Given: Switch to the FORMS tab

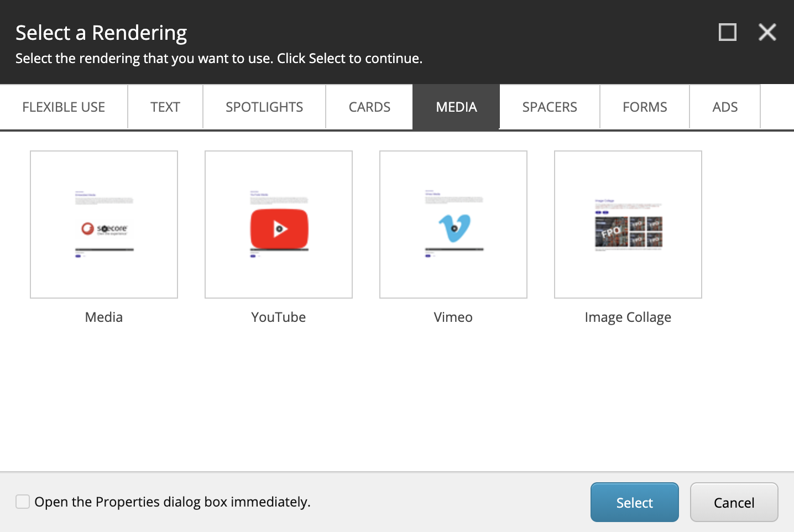Looking at the screenshot, I should coord(644,107).
